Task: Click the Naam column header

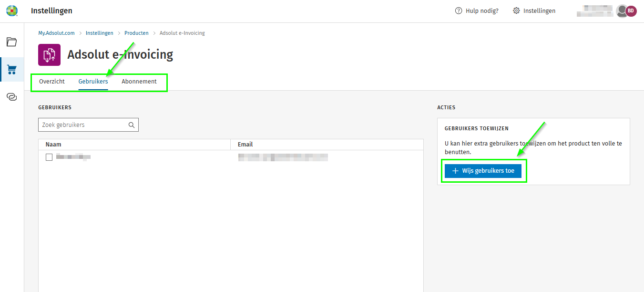Action: (53, 145)
